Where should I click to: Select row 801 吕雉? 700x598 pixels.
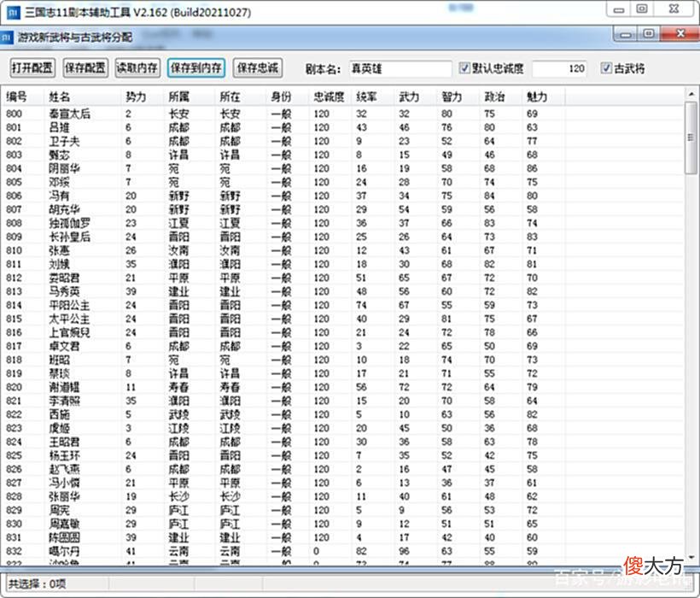click(343, 128)
